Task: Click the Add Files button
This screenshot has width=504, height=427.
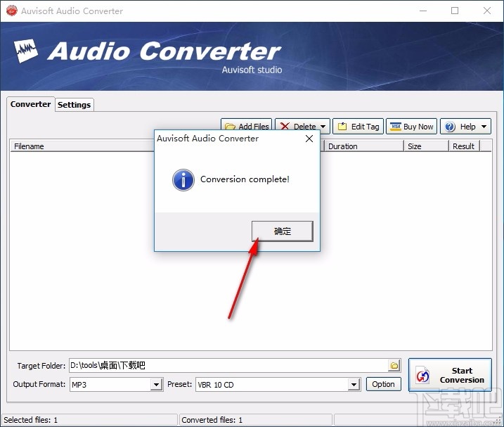Action: 247,126
